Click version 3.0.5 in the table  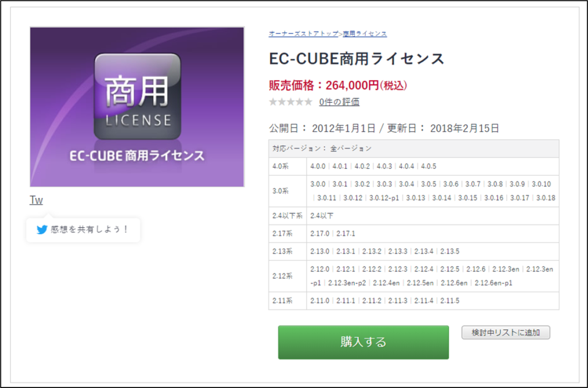[x=428, y=184]
